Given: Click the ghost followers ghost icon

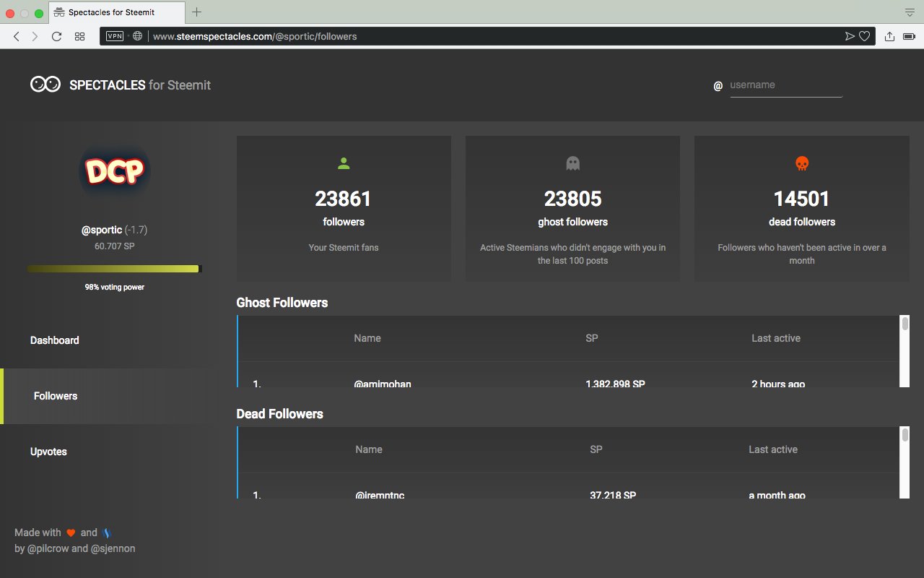Looking at the screenshot, I should pyautogui.click(x=572, y=164).
